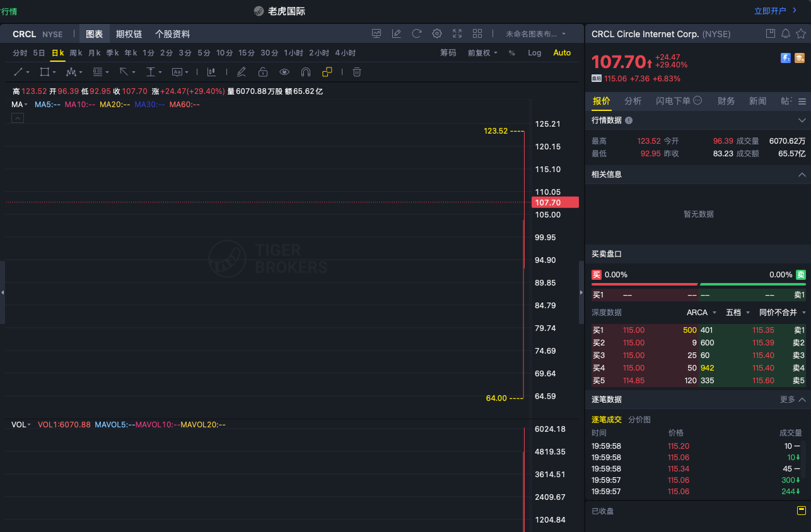Collapse the 行情数据 section
This screenshot has width=811, height=532.
[802, 120]
